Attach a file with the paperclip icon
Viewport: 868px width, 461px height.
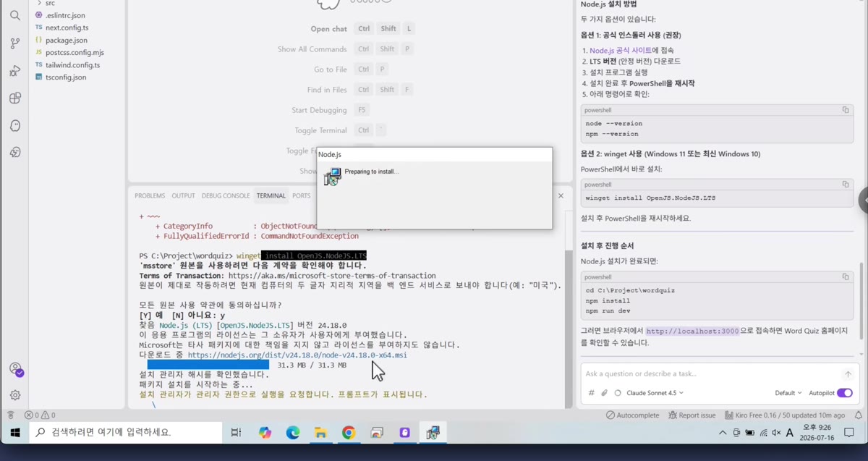point(604,393)
